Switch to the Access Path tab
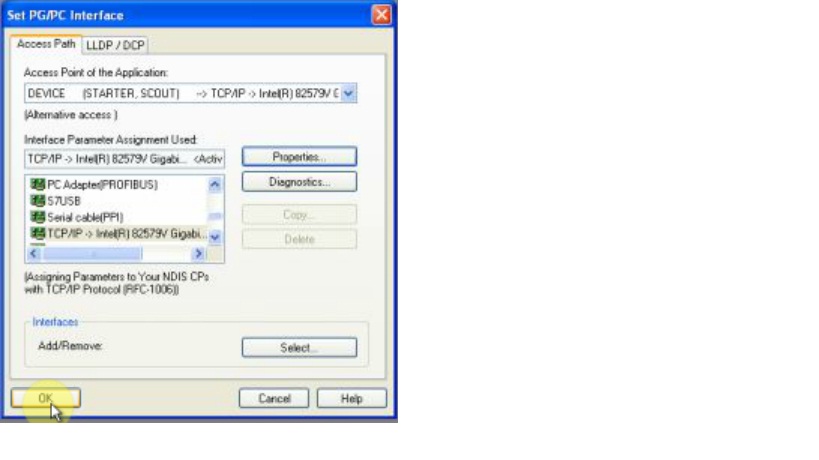Screen dimensions: 819x460 [x=46, y=44]
